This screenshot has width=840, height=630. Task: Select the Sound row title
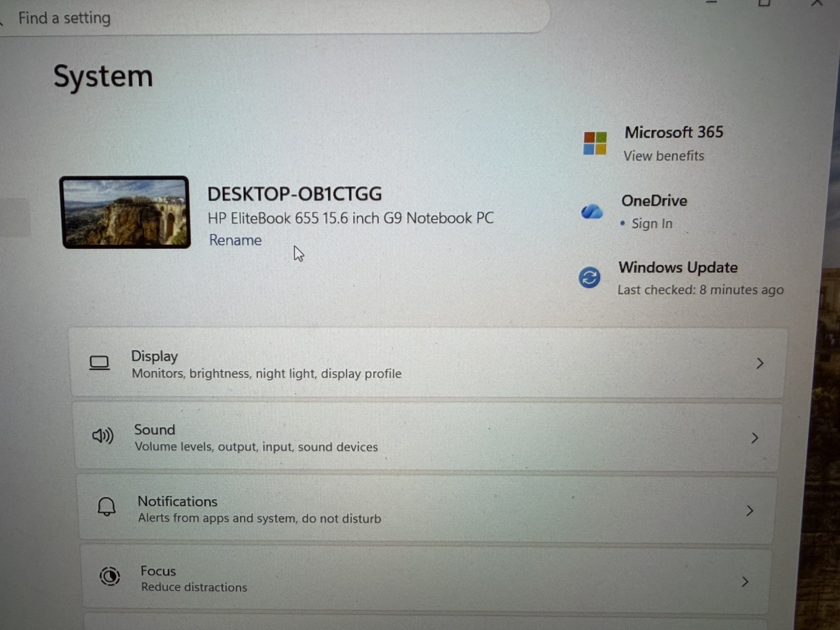click(154, 430)
